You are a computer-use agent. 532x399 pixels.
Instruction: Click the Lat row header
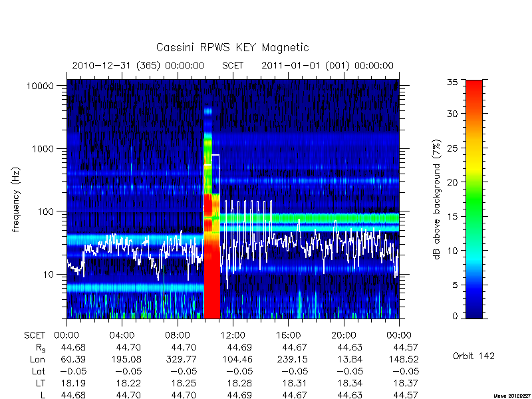39,371
